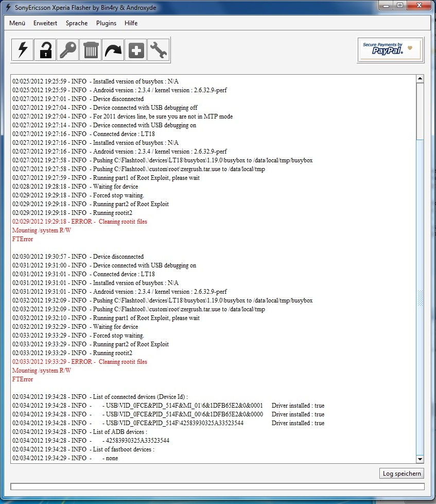Click the Root key toolbar icon
Viewport: 436px width, 504px height.
(68, 50)
